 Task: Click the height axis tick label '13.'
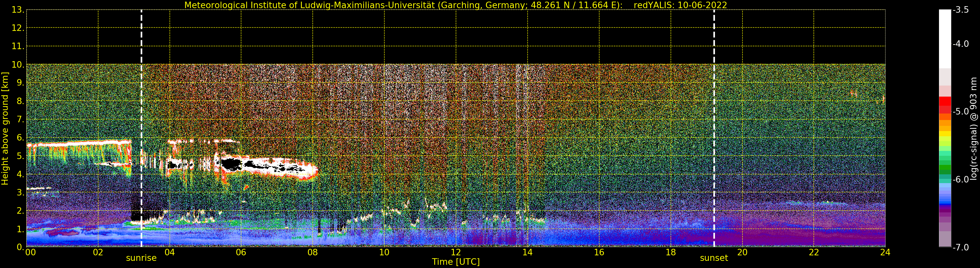[18, 10]
